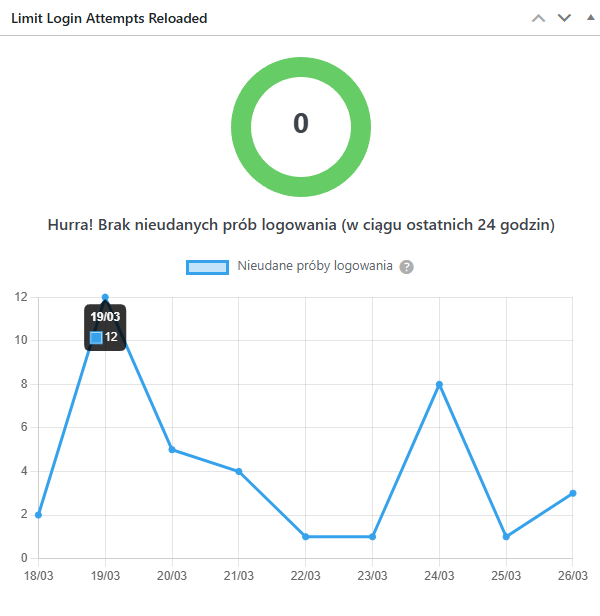
Task: Click the blue legend color box
Action: click(x=208, y=267)
